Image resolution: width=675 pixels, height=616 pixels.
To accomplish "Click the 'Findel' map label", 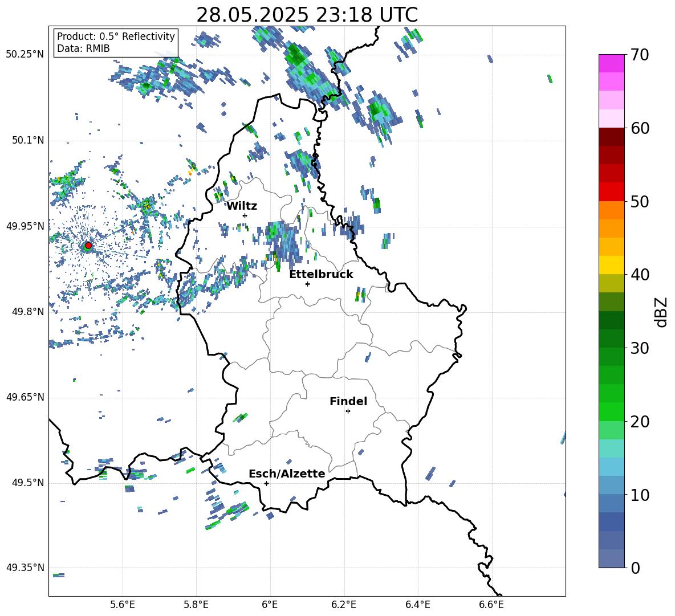I will [348, 401].
